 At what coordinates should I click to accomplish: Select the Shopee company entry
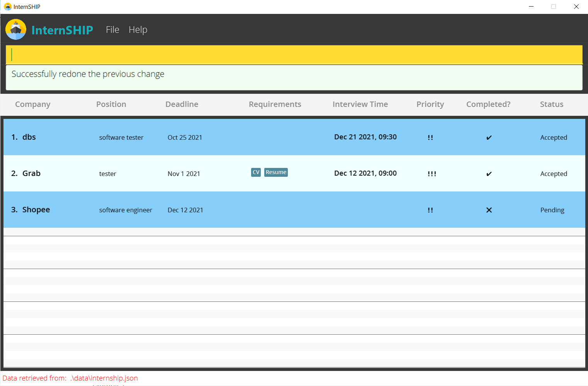[x=294, y=210]
